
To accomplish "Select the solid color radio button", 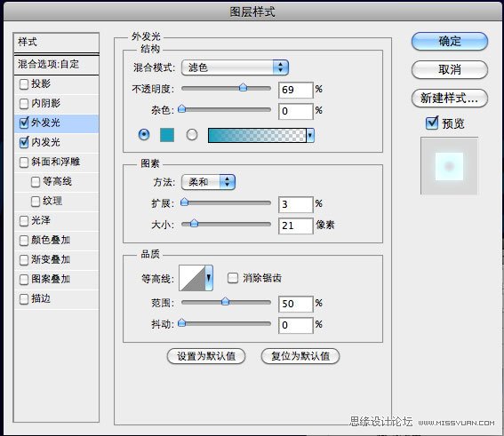I will click(144, 134).
